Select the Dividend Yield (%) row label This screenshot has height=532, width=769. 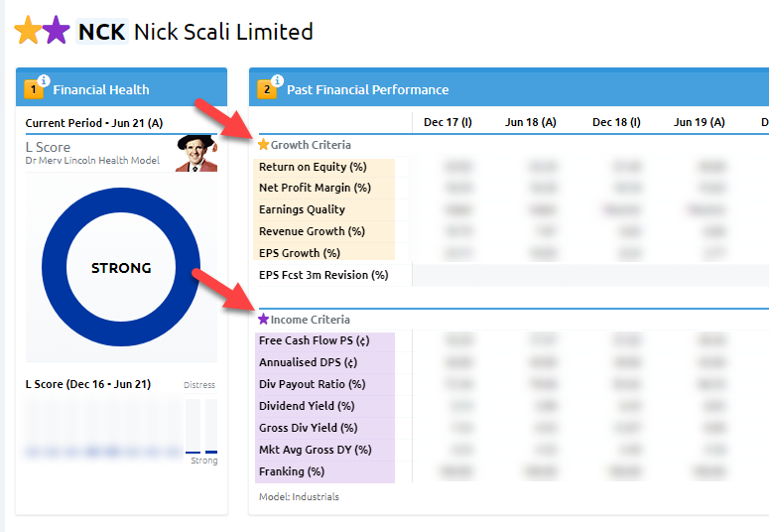(307, 406)
